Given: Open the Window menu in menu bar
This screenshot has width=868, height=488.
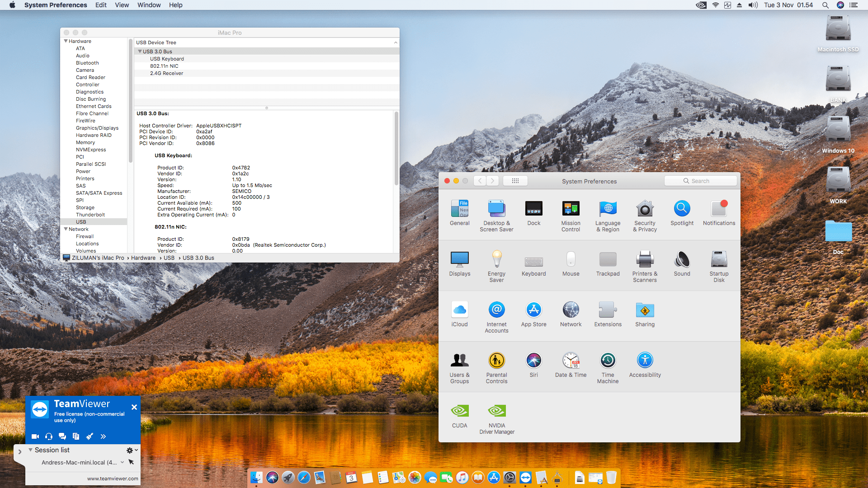Looking at the screenshot, I should pyautogui.click(x=149, y=5).
